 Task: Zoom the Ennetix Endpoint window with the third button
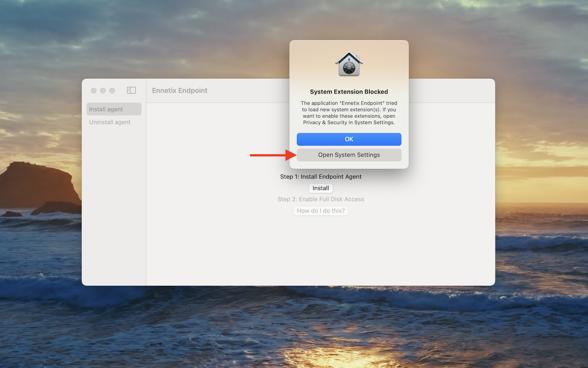112,91
